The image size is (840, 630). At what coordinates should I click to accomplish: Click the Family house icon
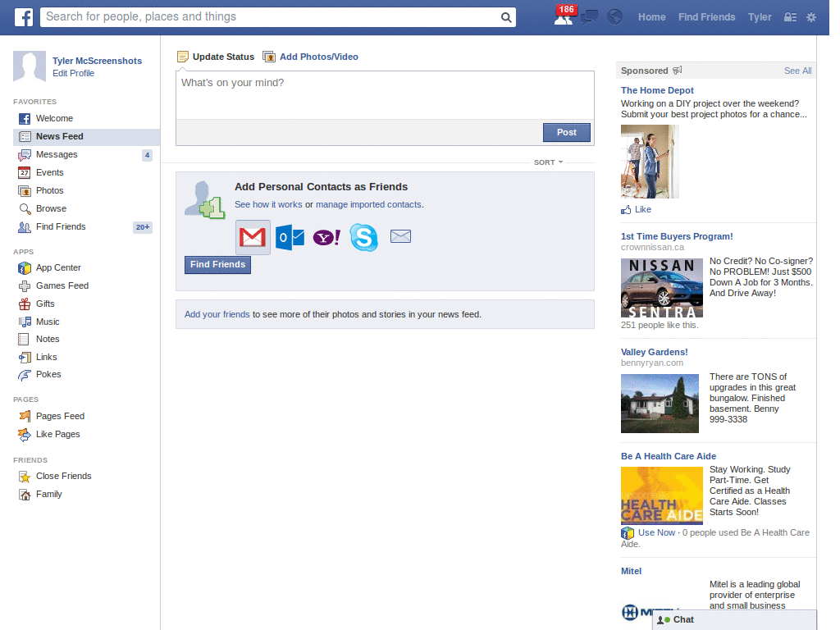coord(25,495)
